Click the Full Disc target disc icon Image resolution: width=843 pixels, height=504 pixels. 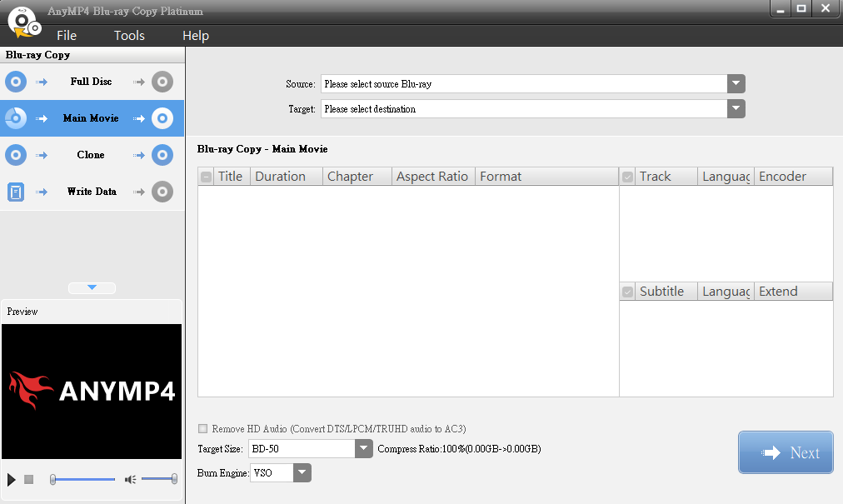tap(162, 82)
